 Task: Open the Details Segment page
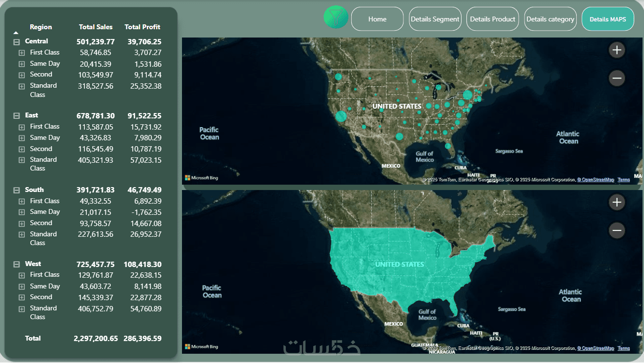[x=435, y=19]
